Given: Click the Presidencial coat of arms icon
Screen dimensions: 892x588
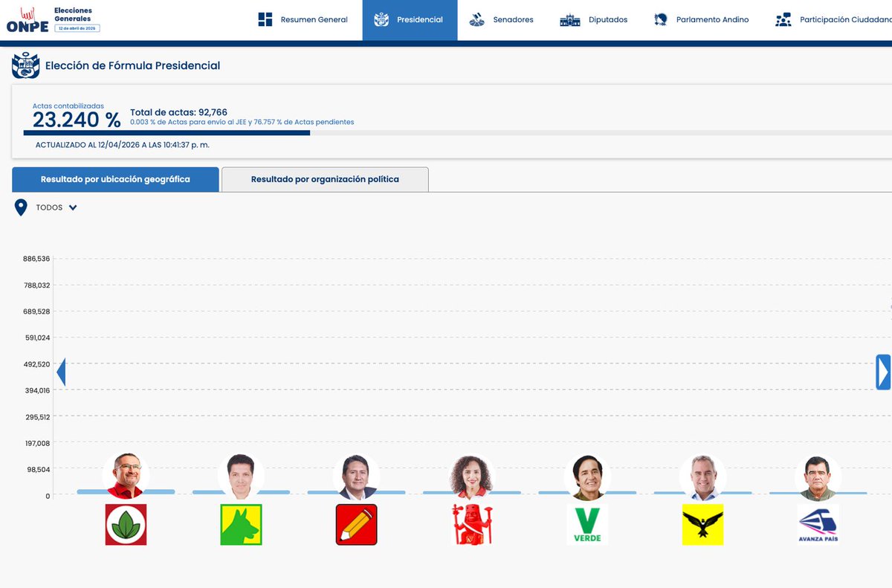Looking at the screenshot, I should point(381,19).
